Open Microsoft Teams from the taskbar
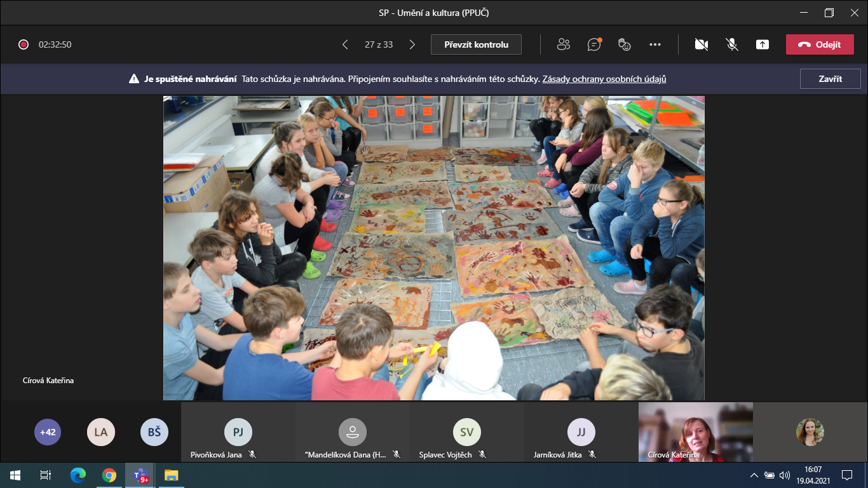 [x=140, y=475]
